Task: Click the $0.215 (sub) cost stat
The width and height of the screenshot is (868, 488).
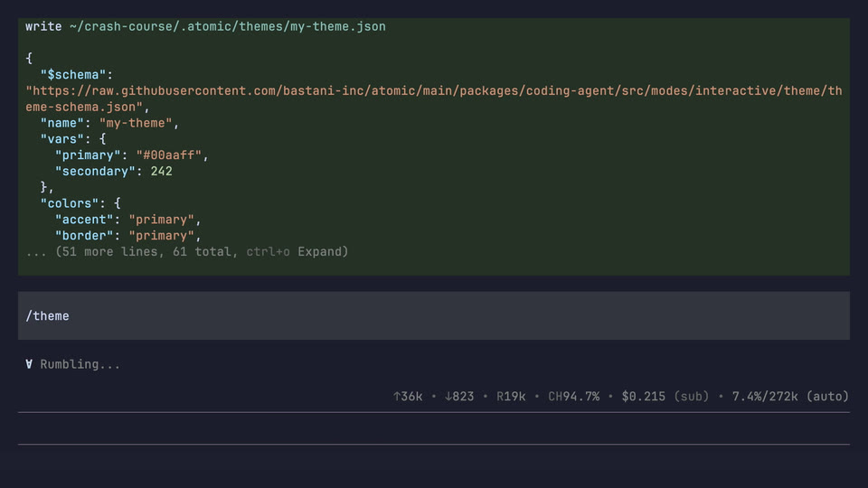Action: tap(665, 396)
